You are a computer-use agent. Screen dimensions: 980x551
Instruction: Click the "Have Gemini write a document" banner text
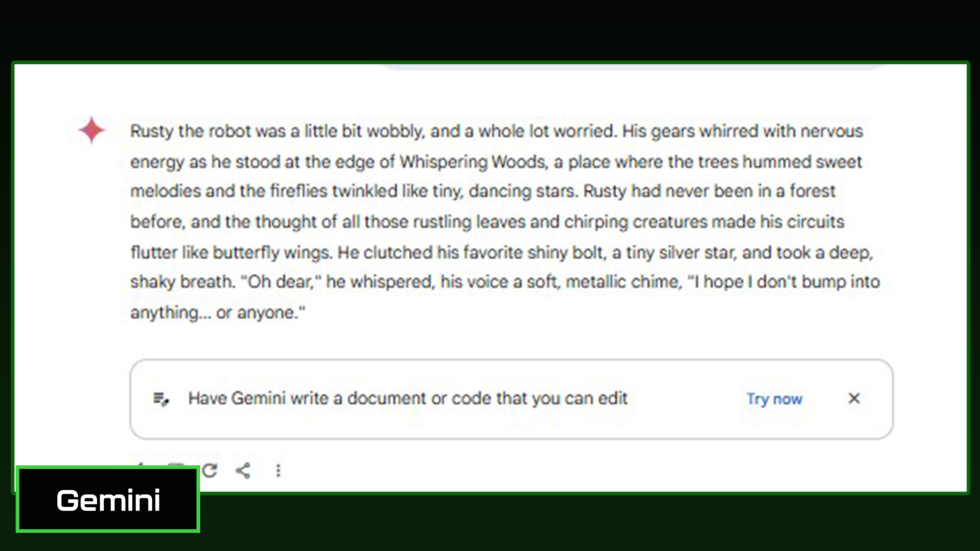(407, 398)
